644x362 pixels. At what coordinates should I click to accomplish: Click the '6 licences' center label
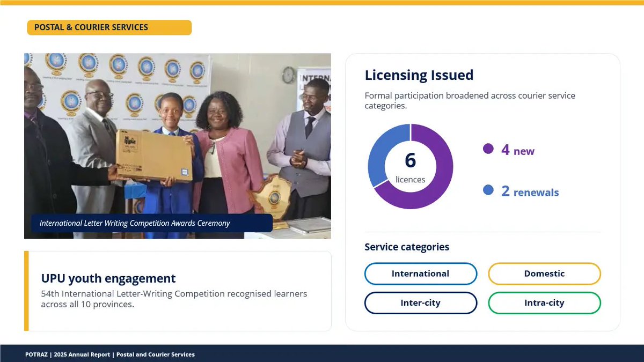coord(411,167)
